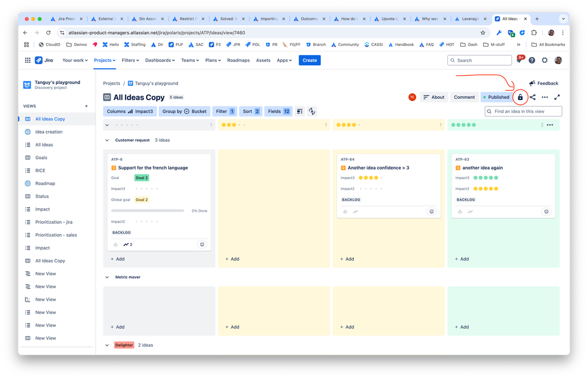
Task: Open the Fields selector
Action: [x=278, y=111]
